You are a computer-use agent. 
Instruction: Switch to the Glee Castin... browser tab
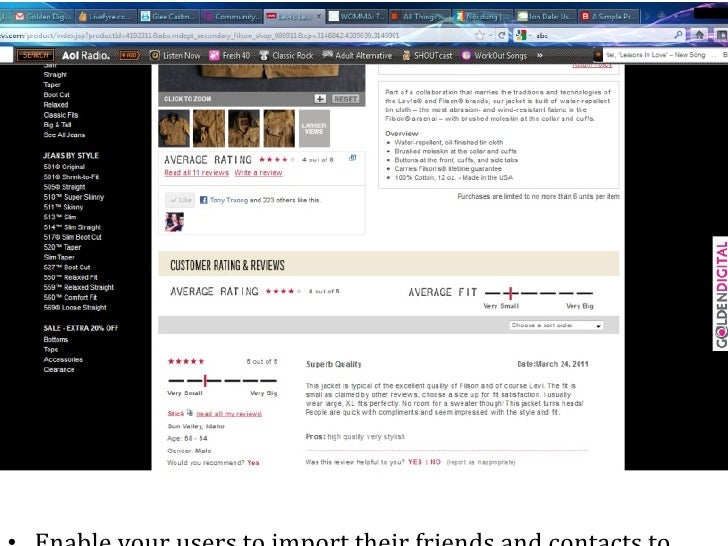pyautogui.click(x=169, y=16)
